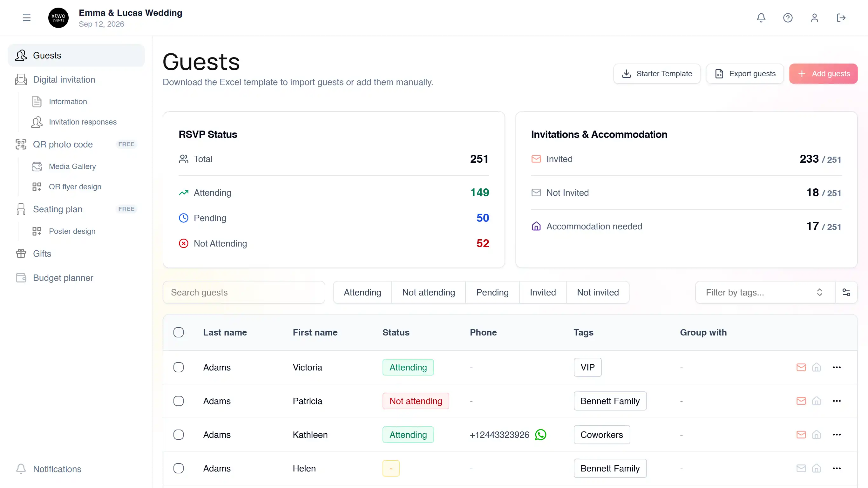Select the Kathleen Adams row checkbox

pyautogui.click(x=178, y=434)
